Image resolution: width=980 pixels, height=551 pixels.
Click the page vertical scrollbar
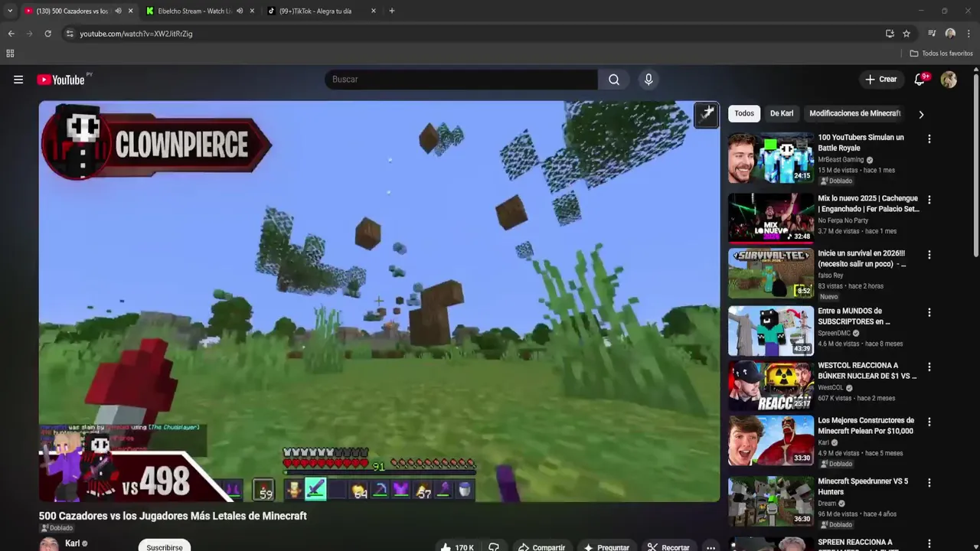click(x=976, y=165)
